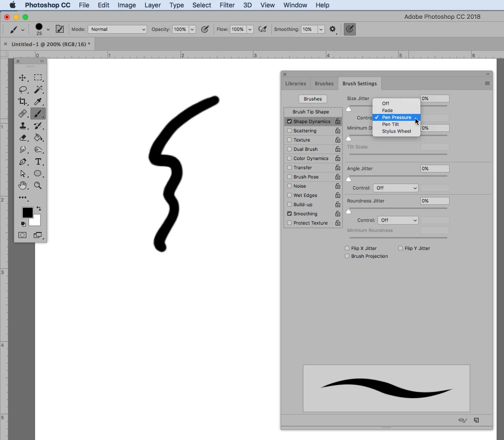Check Flip X Jitter
This screenshot has height=440, width=504.
pos(347,248)
